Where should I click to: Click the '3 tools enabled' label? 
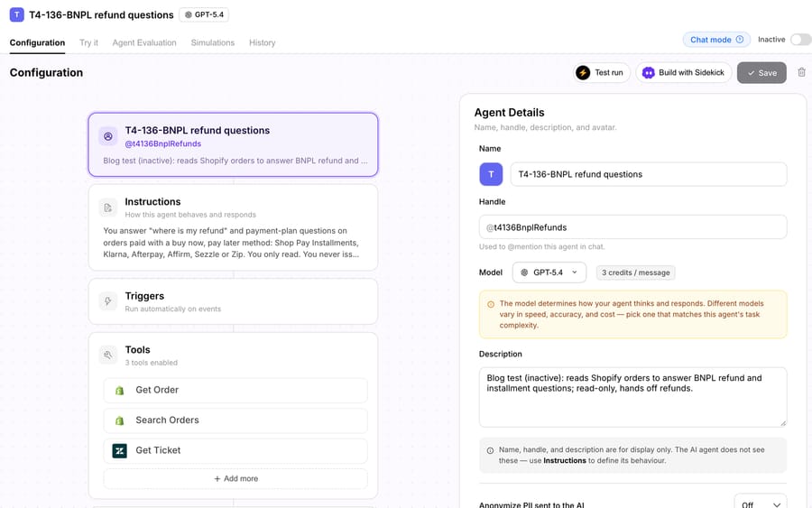click(x=152, y=363)
